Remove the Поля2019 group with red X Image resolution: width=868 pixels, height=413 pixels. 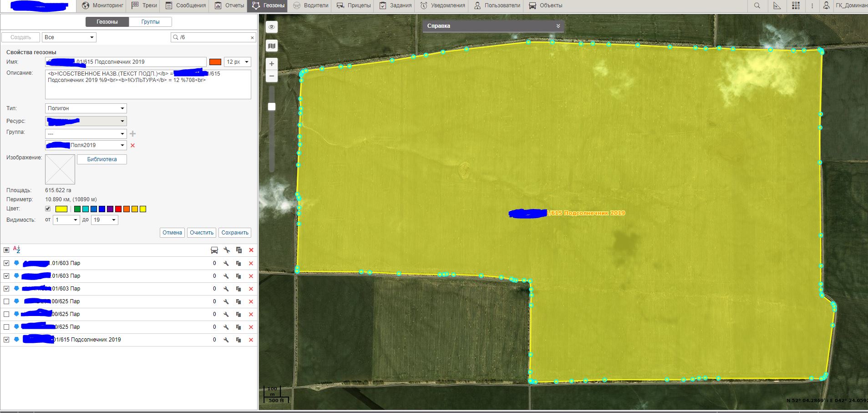pyautogui.click(x=133, y=145)
